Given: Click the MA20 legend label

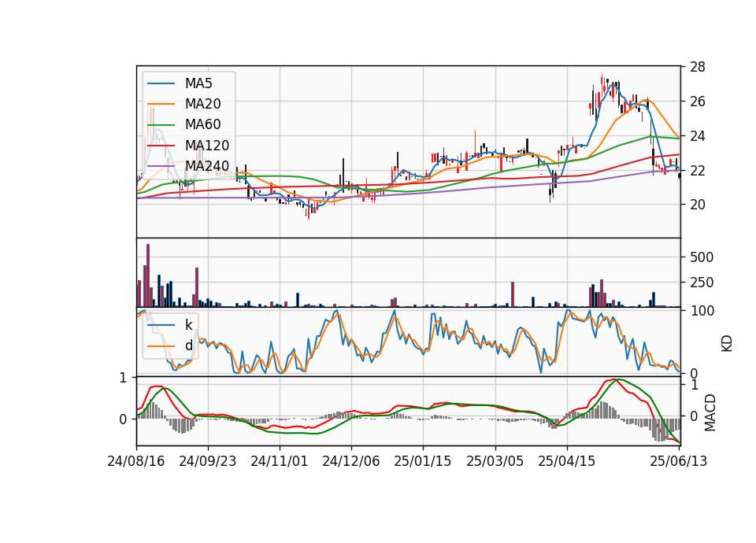Looking at the screenshot, I should pos(202,104).
